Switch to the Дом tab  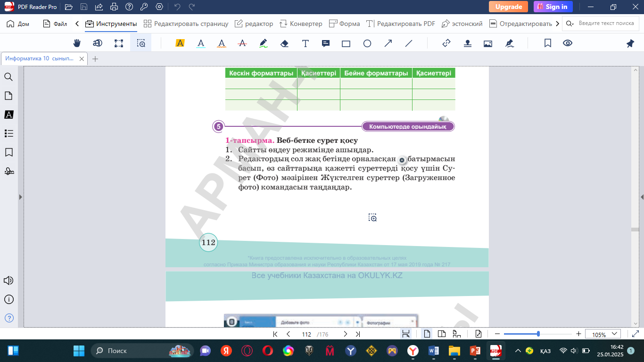tap(18, 24)
